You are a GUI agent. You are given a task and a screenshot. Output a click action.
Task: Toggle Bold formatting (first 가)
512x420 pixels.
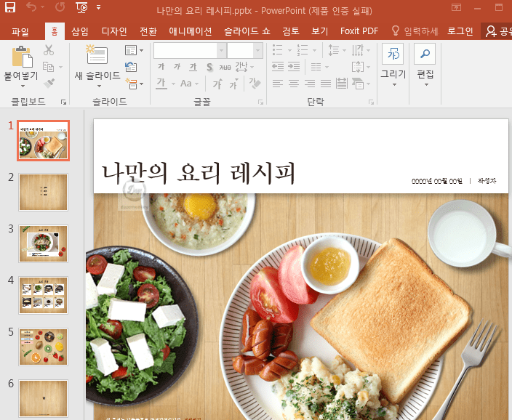pyautogui.click(x=161, y=67)
